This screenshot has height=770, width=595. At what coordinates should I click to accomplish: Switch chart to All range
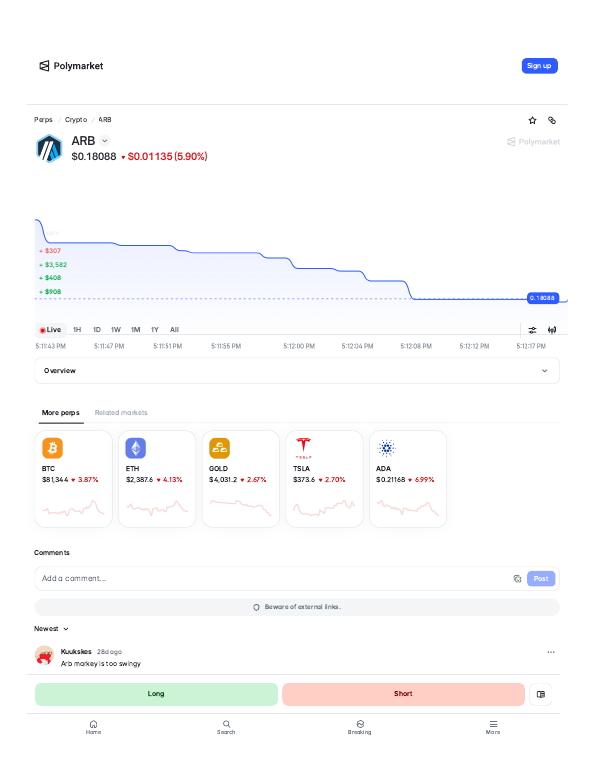[x=174, y=330]
